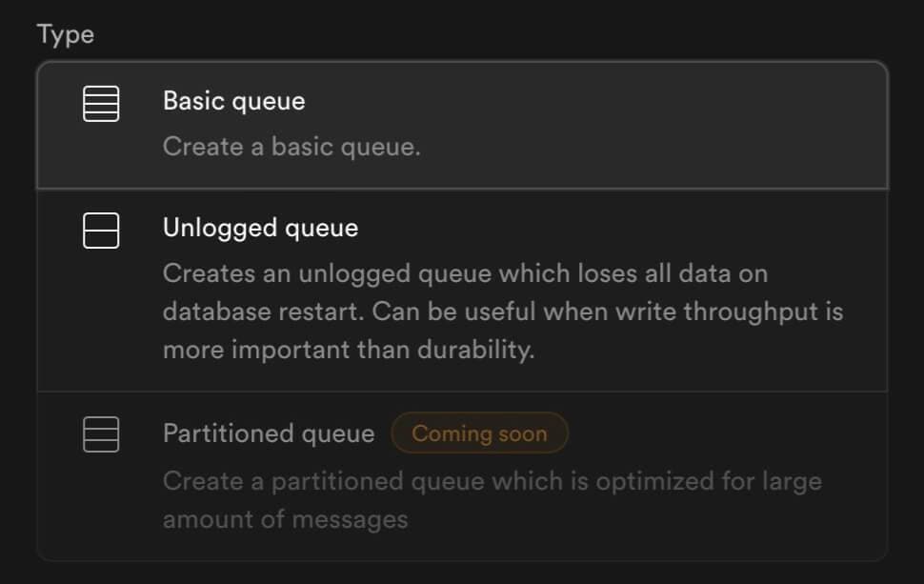Viewport: 924px width, 584px height.
Task: Click the dimmed Partitioned queue icon
Action: click(101, 434)
